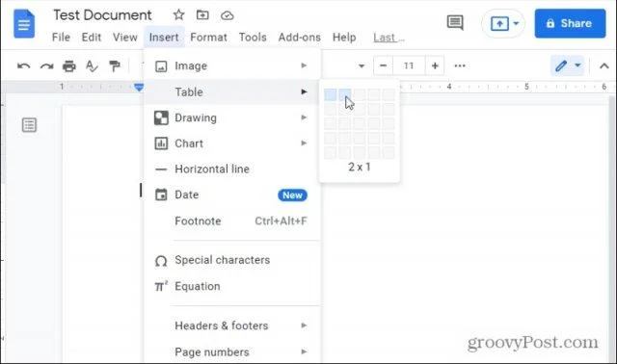
Task: Select the Paint format tool
Action: (115, 65)
